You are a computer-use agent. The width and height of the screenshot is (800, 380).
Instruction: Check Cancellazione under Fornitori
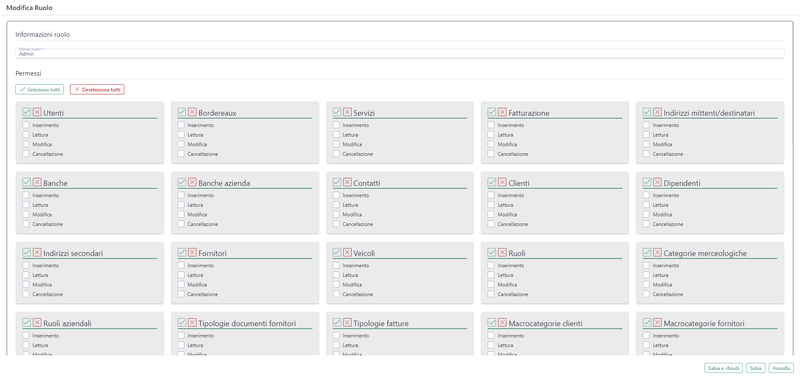point(181,294)
